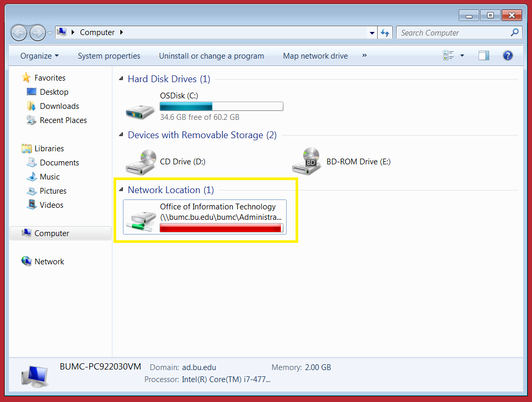Viewport: 532px width, 402px height.
Task: Click the 34.6 GB free of 60.2 GB text
Action: [x=199, y=117]
